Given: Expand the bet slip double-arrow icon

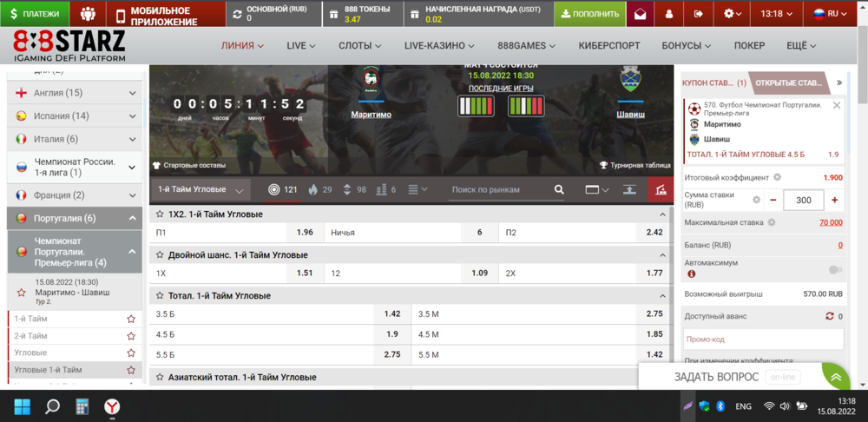Looking at the screenshot, I should (839, 82).
